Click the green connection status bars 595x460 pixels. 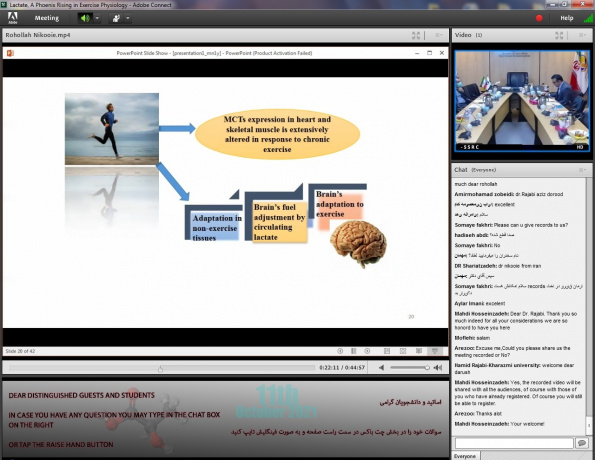click(x=589, y=17)
